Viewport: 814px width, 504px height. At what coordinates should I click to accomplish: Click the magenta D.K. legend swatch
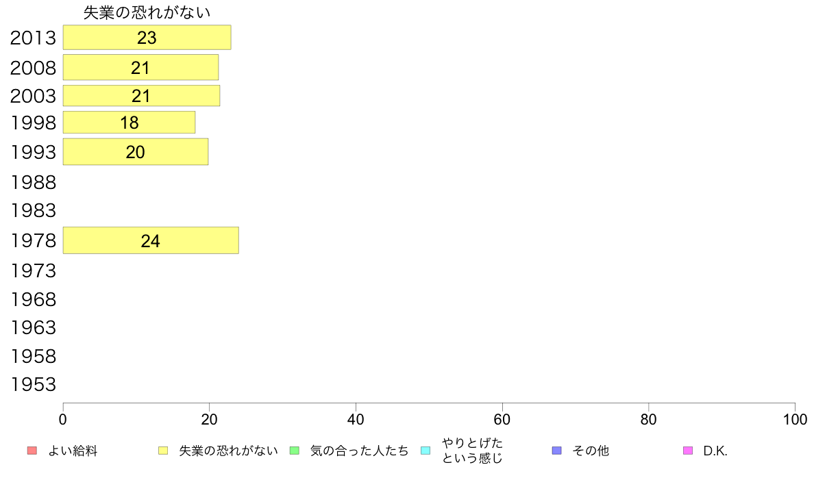tap(688, 451)
